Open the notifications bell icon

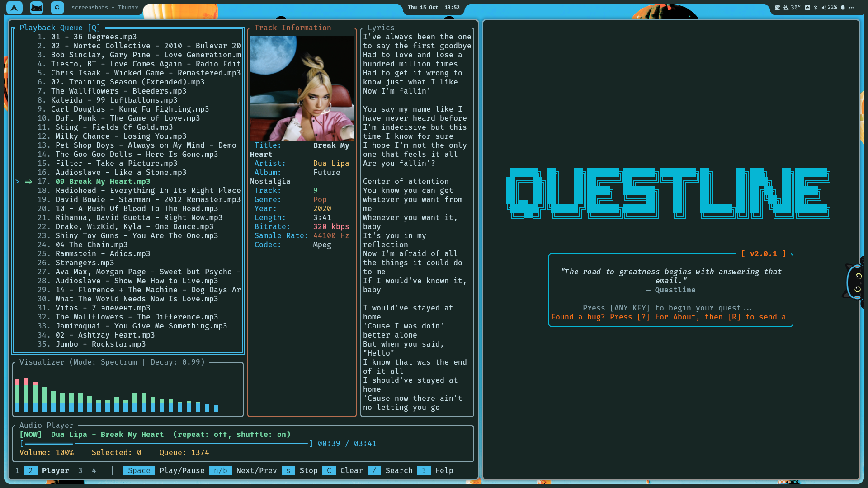(843, 7)
